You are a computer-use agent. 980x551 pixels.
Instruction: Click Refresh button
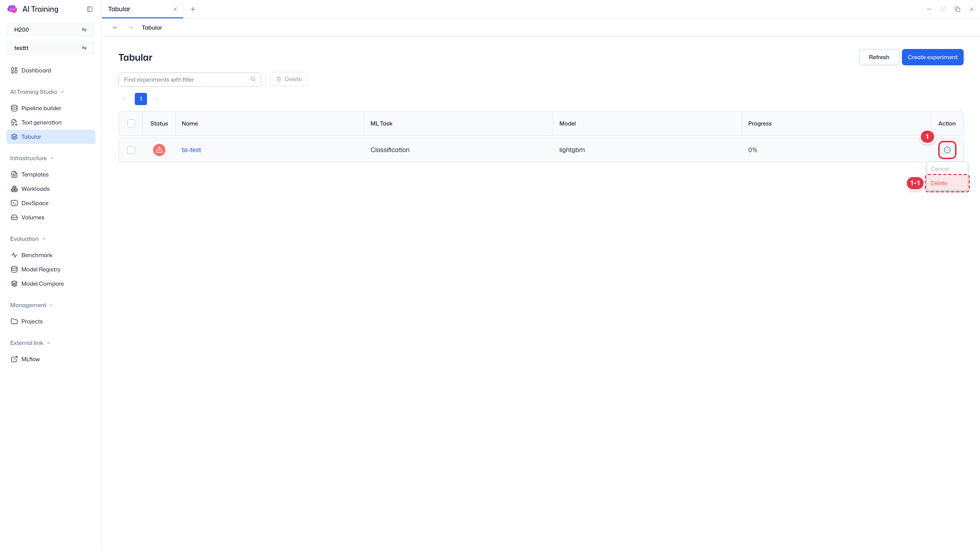(x=879, y=57)
